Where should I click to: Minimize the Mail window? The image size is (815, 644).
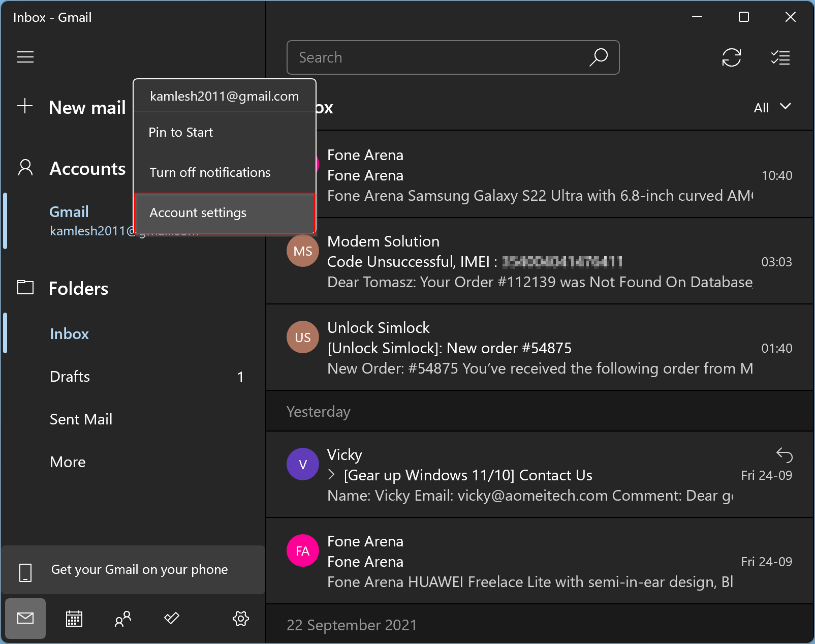pos(697,17)
